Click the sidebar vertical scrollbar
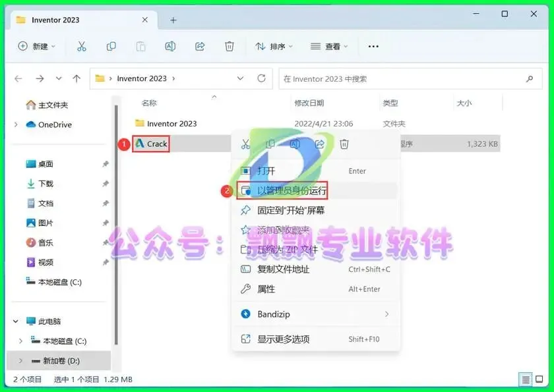The width and height of the screenshot is (554, 392). pyautogui.click(x=116, y=225)
